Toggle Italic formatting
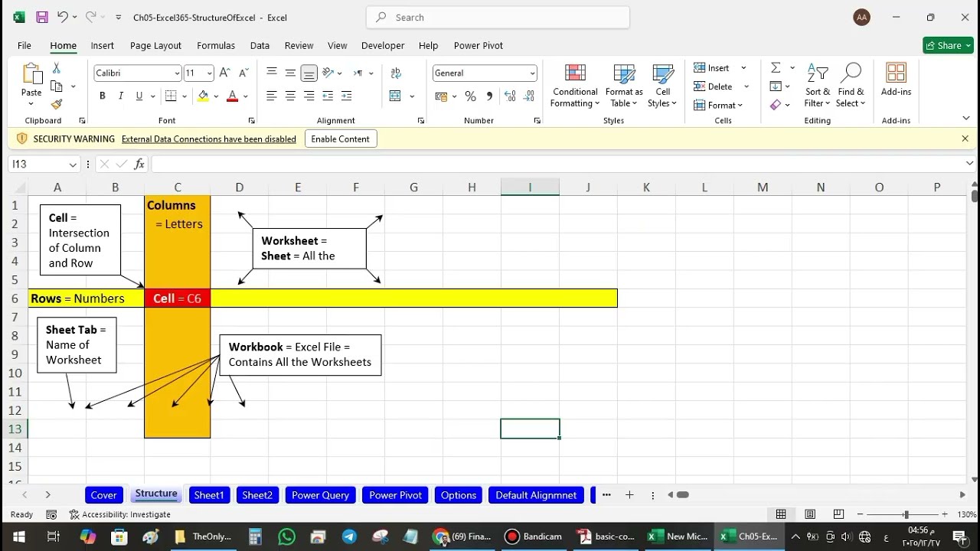The image size is (980, 551). (120, 96)
